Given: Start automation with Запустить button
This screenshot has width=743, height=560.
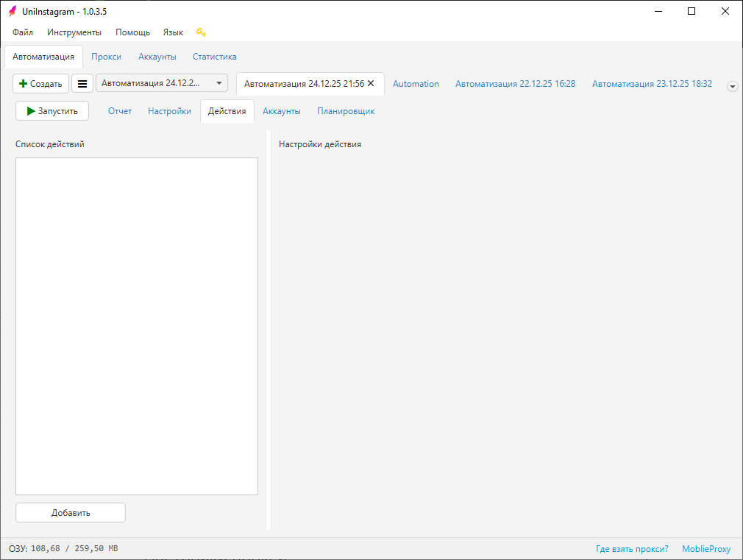Looking at the screenshot, I should pos(52,111).
